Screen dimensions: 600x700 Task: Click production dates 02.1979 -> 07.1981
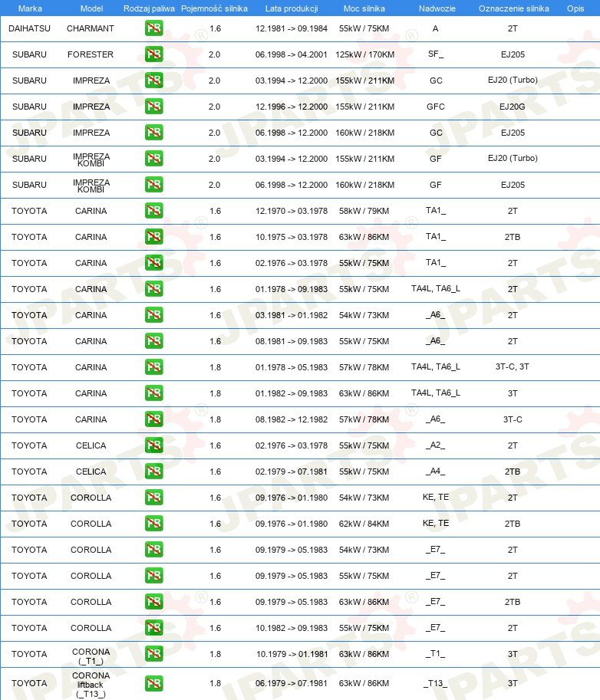[x=292, y=472]
